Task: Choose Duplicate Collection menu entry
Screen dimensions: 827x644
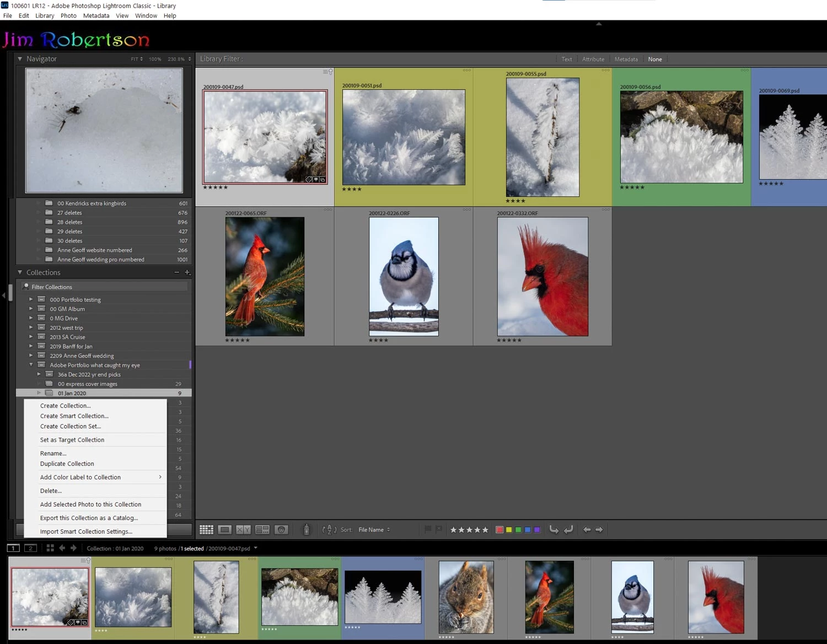Action: click(95, 464)
